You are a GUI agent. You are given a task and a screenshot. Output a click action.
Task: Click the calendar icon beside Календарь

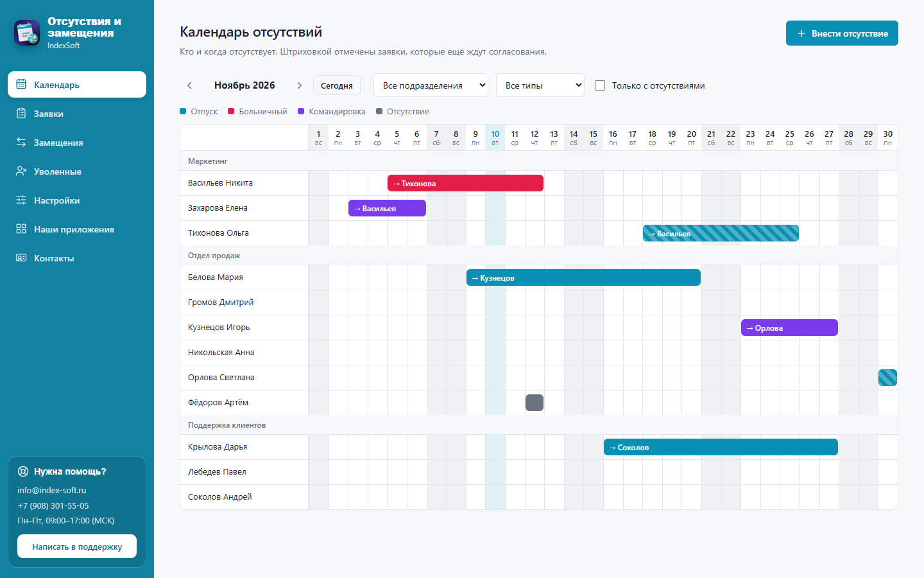(21, 84)
